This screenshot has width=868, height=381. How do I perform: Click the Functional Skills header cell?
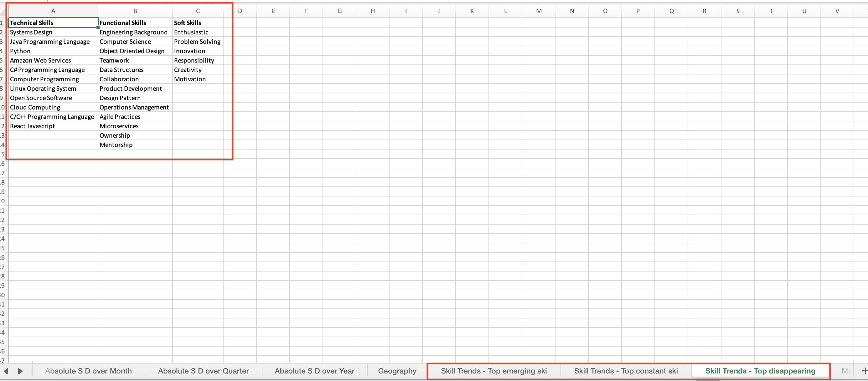tap(135, 23)
